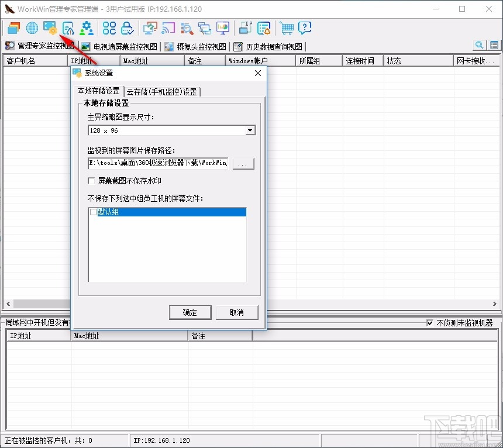Enable 屏幕截图不保存水印 checkbox
The image size is (503, 448).
coord(91,181)
